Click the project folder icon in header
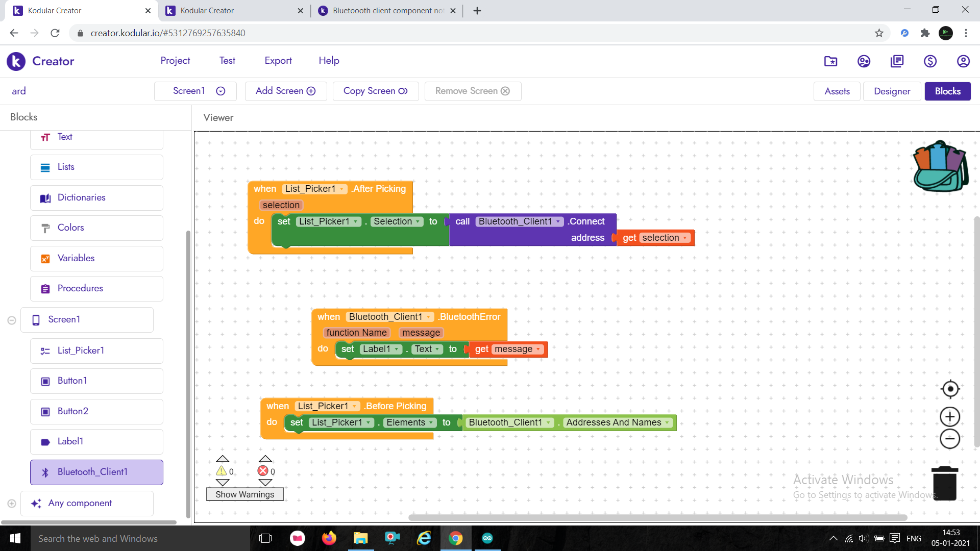This screenshot has height=551, width=980. pos(830,61)
